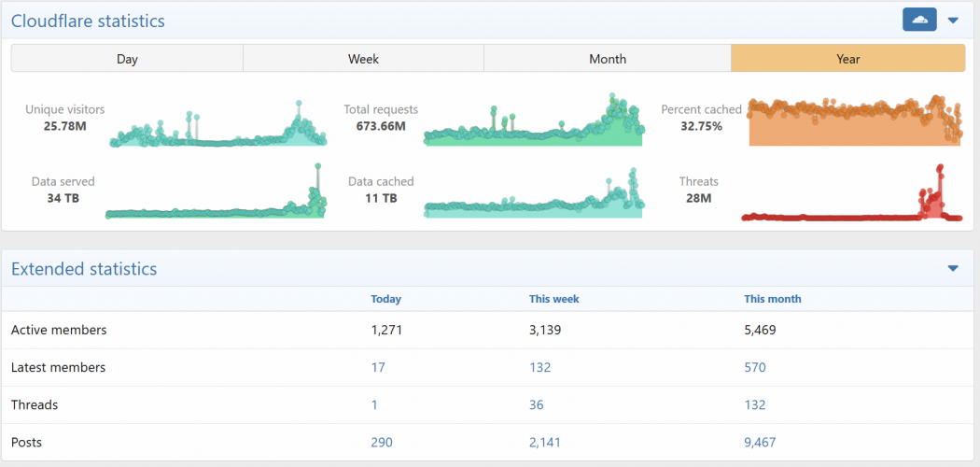
Task: Select the Month tab
Action: click(x=608, y=60)
